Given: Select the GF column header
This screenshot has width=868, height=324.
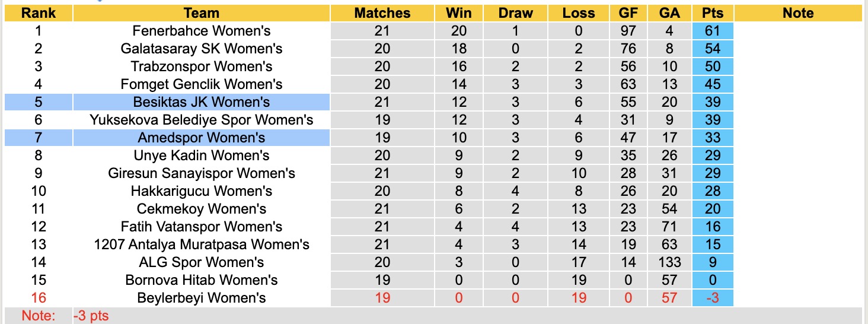Looking at the screenshot, I should (x=628, y=13).
